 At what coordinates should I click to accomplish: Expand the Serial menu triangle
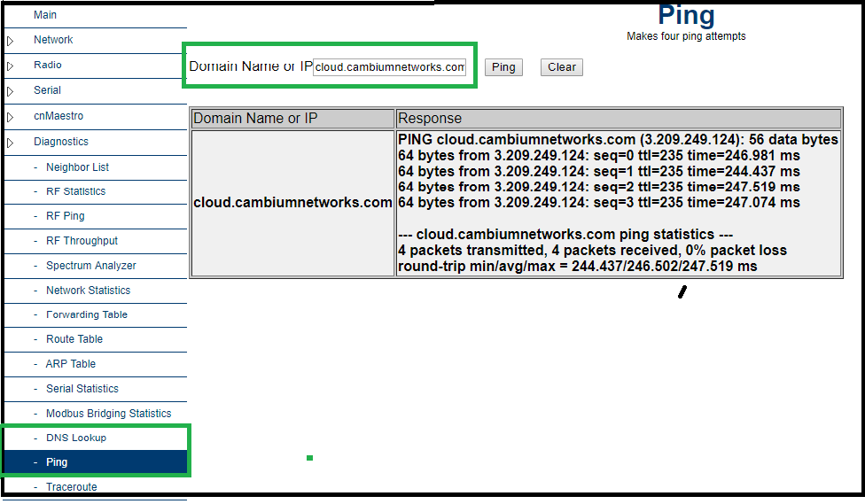tap(10, 91)
